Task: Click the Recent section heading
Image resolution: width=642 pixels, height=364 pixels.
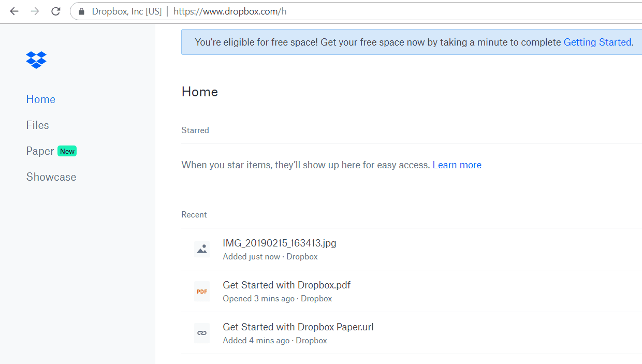Action: [x=194, y=215]
